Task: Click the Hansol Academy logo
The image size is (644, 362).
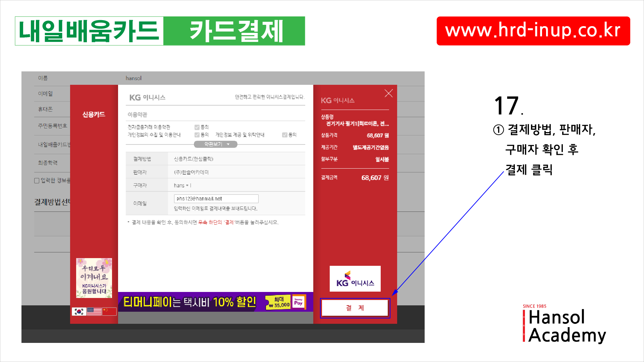Action: point(565,324)
